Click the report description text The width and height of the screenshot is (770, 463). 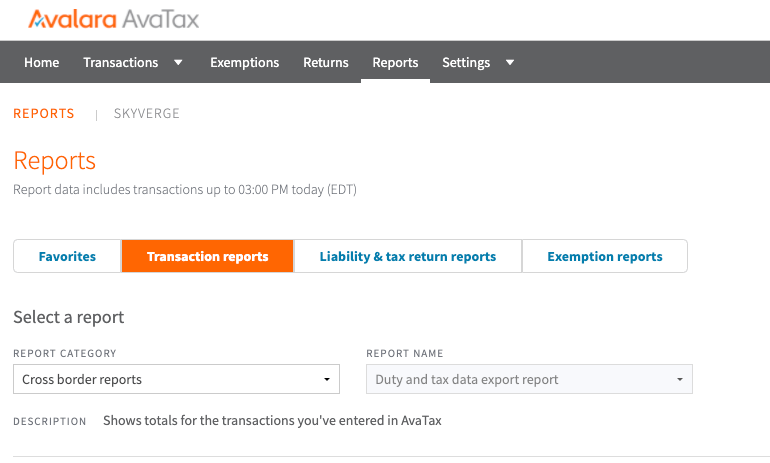(x=272, y=421)
